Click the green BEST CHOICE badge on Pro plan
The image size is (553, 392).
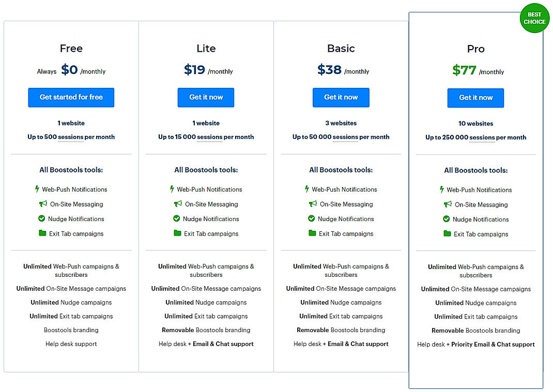535,18
